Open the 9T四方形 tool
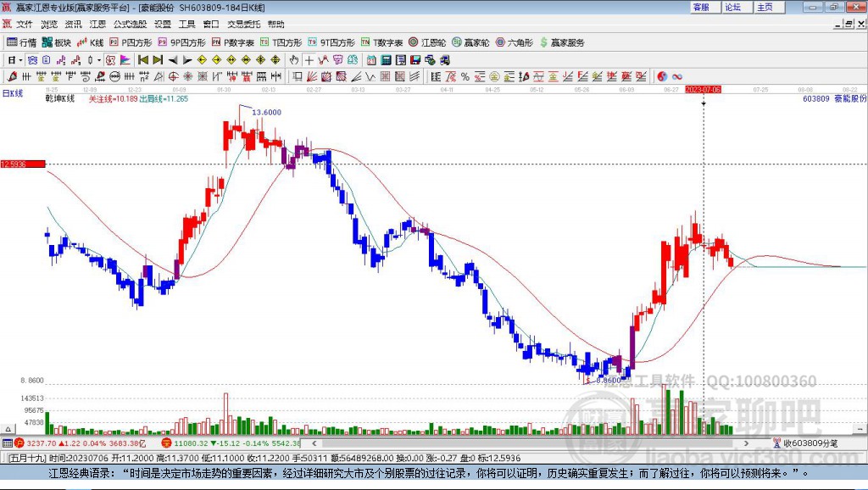868x490 pixels. pyautogui.click(x=331, y=42)
